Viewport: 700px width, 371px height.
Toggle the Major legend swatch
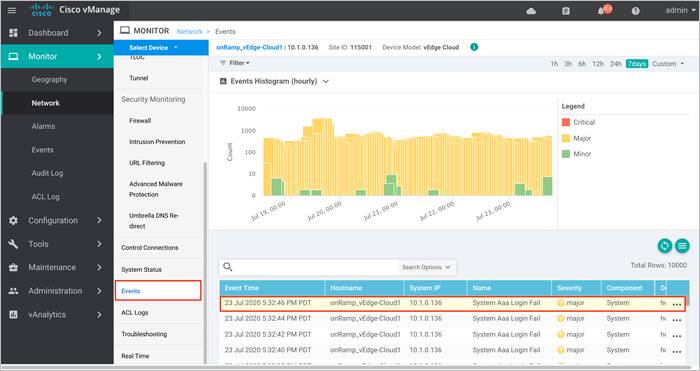566,138
